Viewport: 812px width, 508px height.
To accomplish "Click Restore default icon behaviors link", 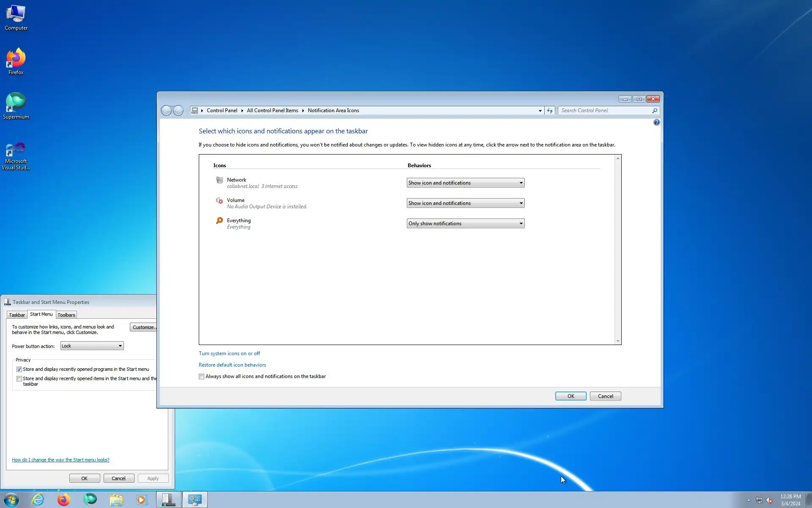I will (232, 365).
